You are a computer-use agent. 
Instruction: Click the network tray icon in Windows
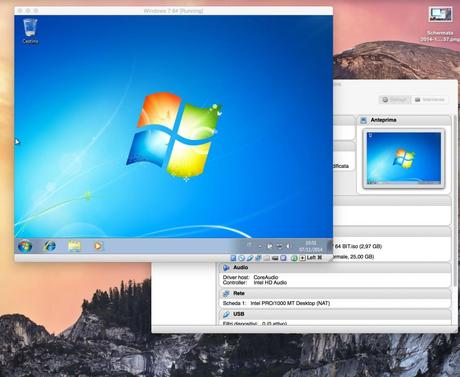click(279, 246)
